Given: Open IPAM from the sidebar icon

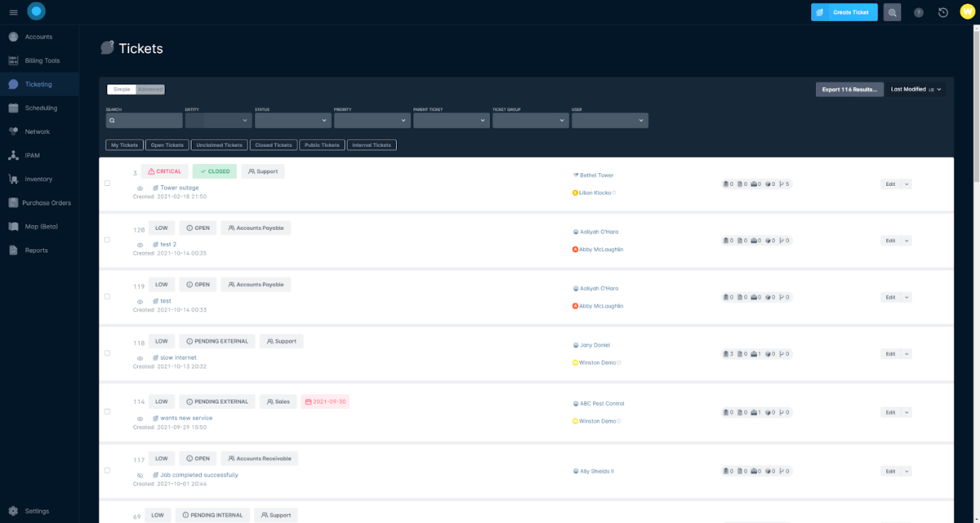Looking at the screenshot, I should [15, 155].
